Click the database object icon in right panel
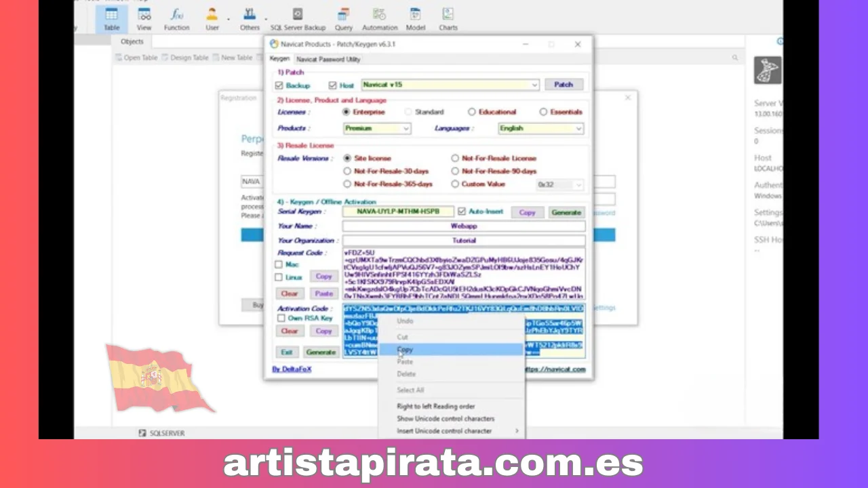Viewport: 868px width, 488px height. click(767, 70)
